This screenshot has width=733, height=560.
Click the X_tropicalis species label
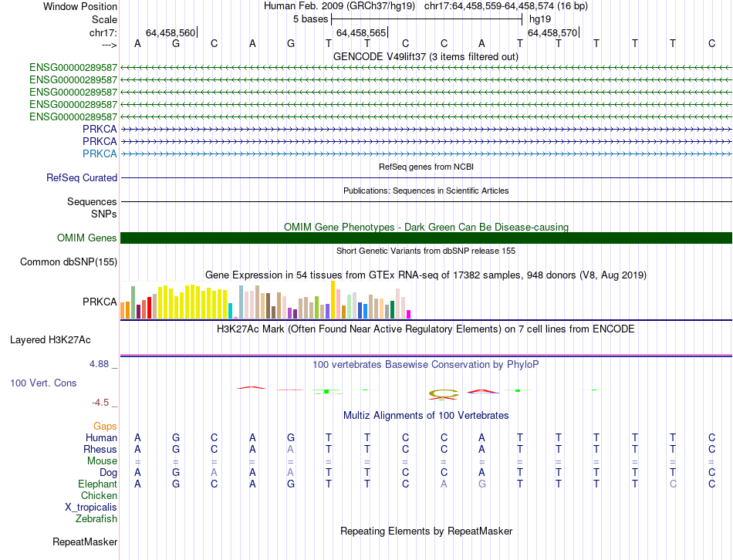(91, 508)
